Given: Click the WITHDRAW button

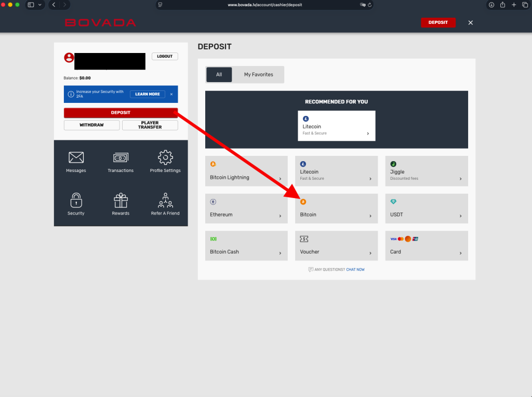Looking at the screenshot, I should [x=91, y=125].
